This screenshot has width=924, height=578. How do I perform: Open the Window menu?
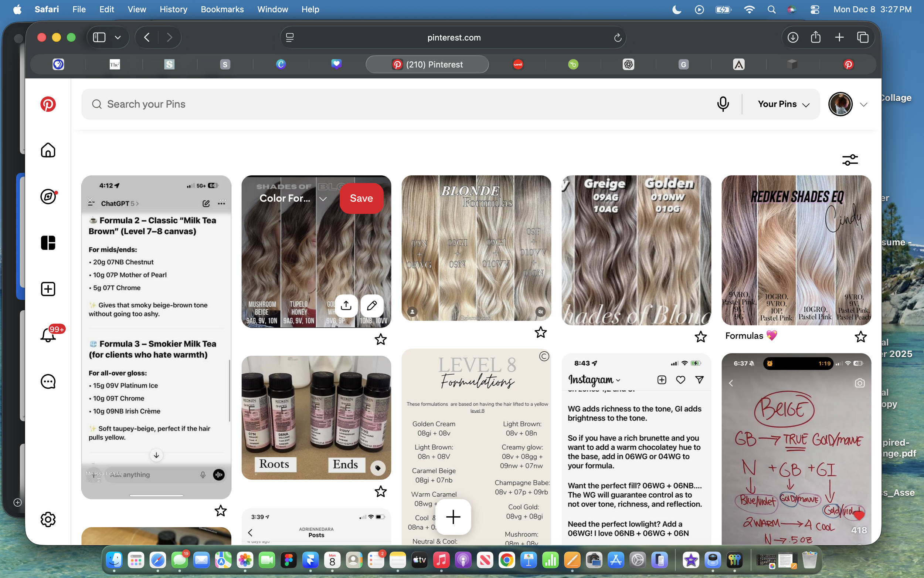point(272,9)
